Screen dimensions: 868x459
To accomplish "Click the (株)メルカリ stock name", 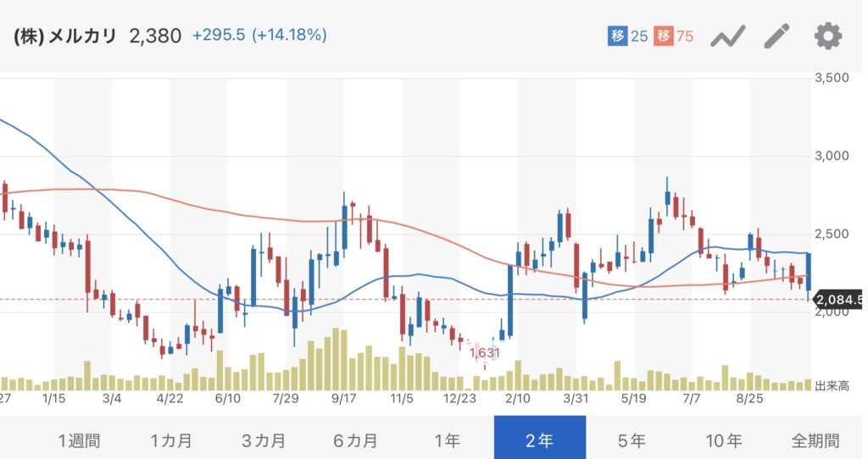I will tap(65, 36).
